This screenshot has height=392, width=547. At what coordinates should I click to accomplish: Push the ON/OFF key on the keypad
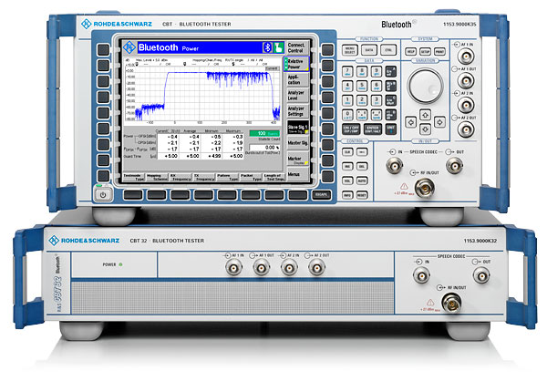pyautogui.click(x=351, y=129)
